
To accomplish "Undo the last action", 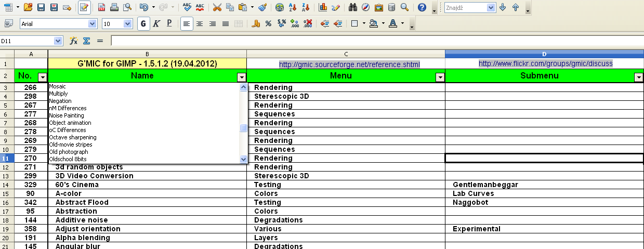I will coord(144,7).
